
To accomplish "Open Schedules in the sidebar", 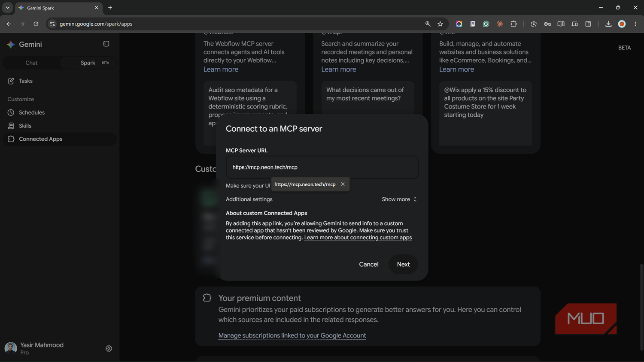I will pos(60,112).
